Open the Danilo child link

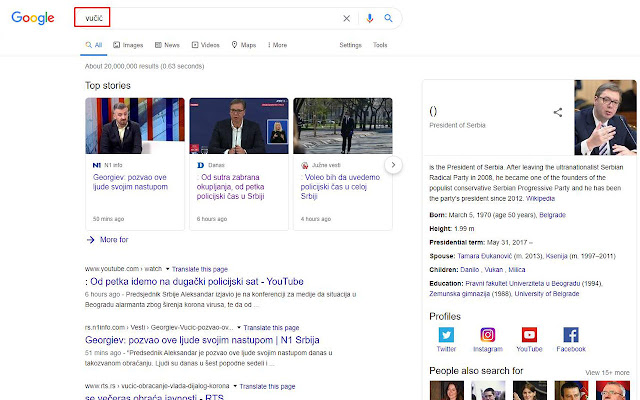point(469,269)
